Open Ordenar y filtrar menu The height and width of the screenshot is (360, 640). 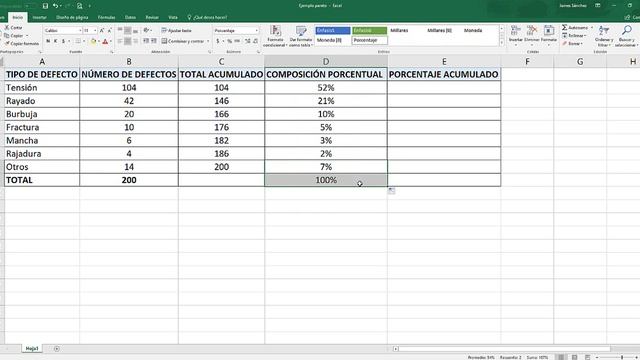604,36
